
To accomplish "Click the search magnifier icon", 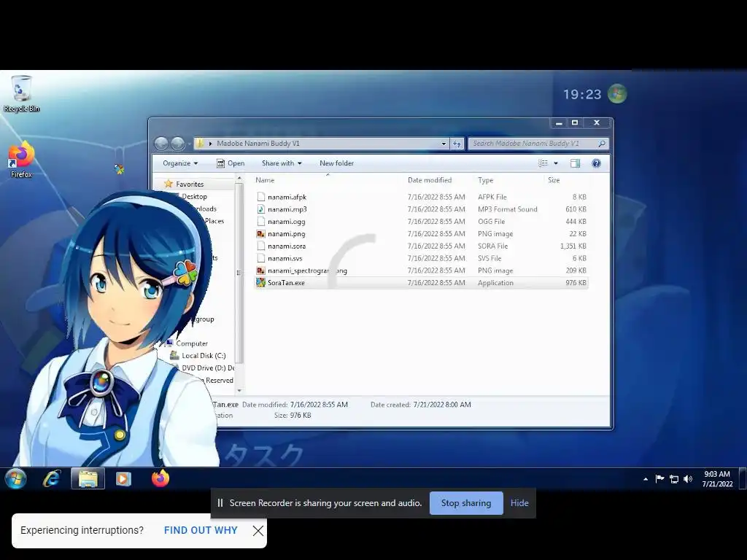I will pyautogui.click(x=602, y=144).
